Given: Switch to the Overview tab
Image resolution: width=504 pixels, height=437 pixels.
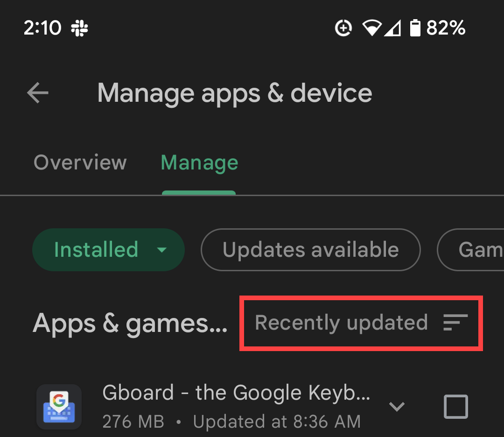Looking at the screenshot, I should coord(80,162).
